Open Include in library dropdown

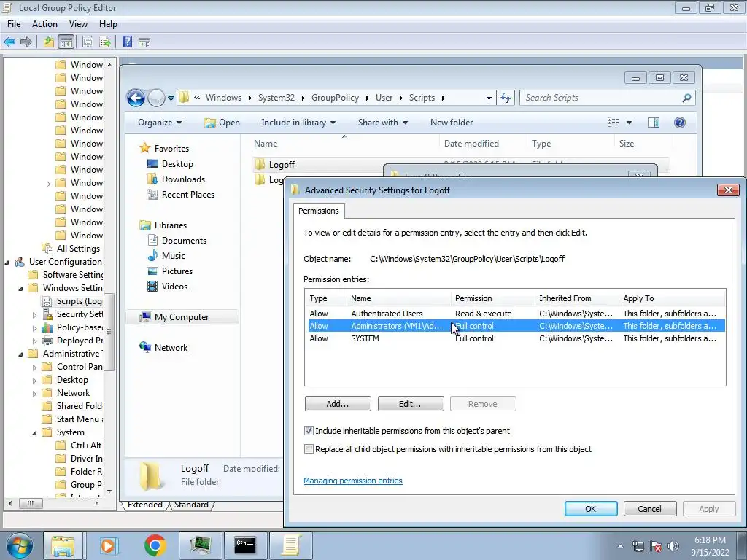point(298,122)
